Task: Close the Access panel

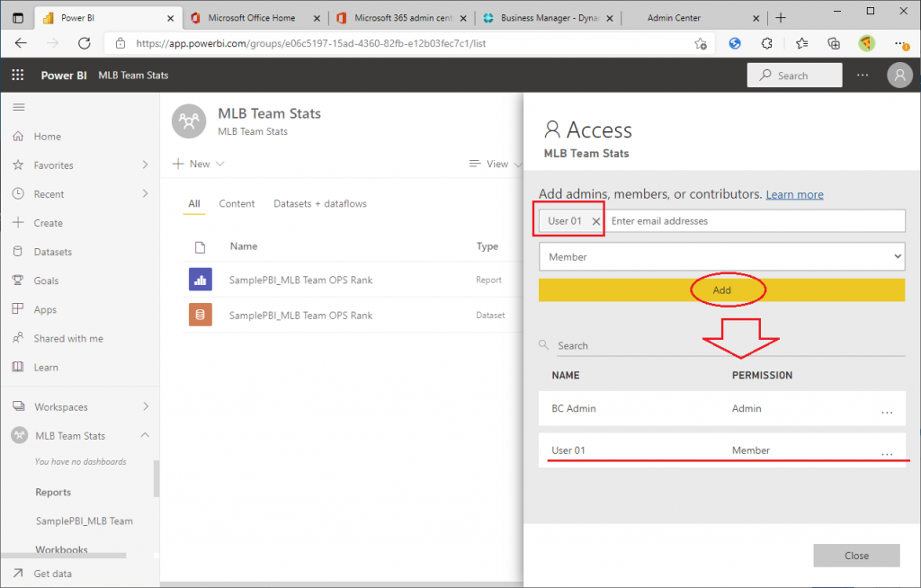Action: coord(856,556)
